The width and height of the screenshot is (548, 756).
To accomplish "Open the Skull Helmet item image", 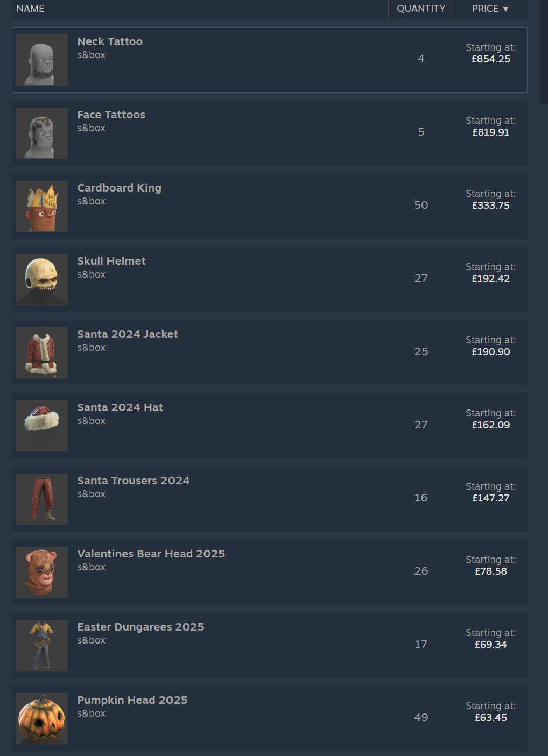I will (41, 279).
